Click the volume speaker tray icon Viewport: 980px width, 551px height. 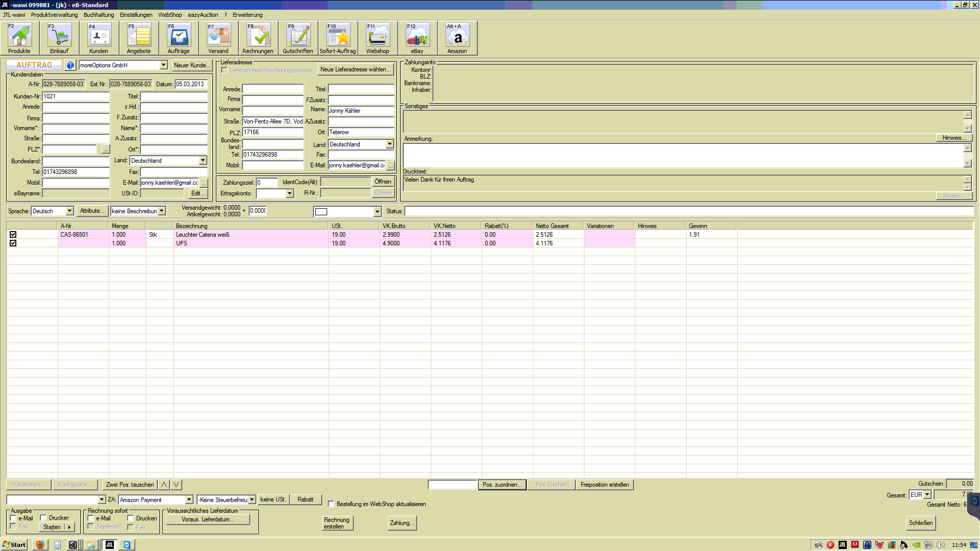(x=941, y=545)
